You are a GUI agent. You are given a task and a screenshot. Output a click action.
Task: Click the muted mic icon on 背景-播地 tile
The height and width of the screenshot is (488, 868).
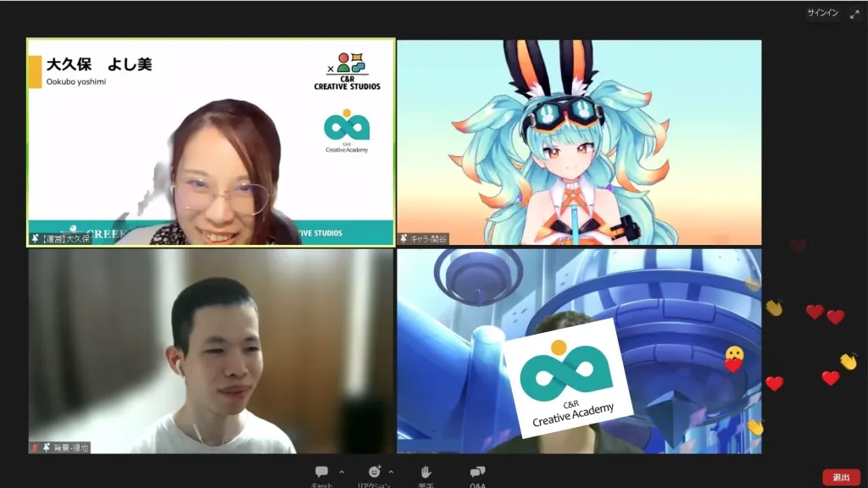[x=35, y=447]
